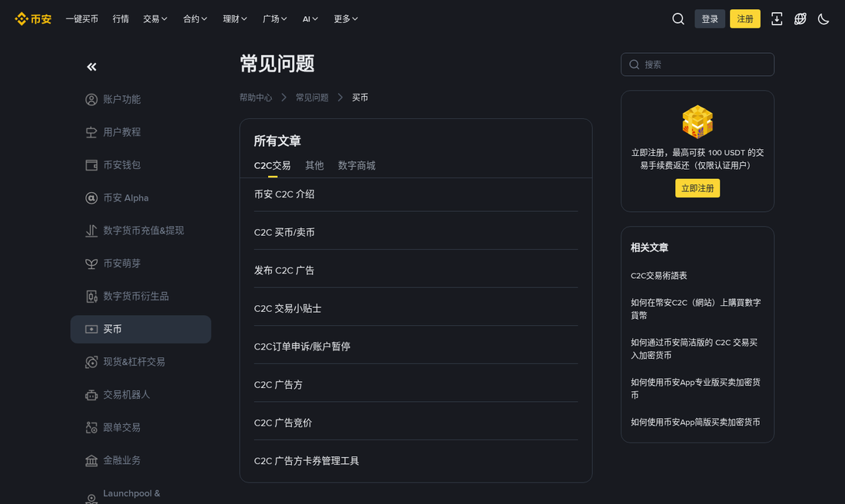845x504 pixels.
Task: Expand the 交易 nav dropdown
Action: [155, 19]
